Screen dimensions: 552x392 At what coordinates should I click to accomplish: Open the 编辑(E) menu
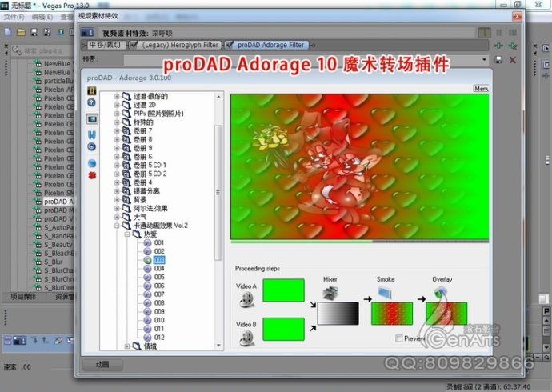[x=42, y=17]
